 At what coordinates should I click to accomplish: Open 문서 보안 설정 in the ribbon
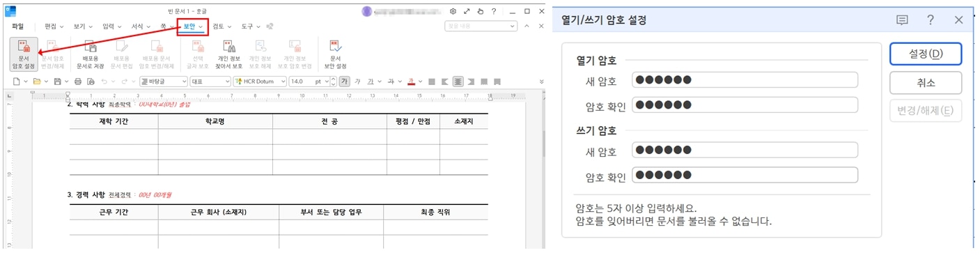(335, 54)
